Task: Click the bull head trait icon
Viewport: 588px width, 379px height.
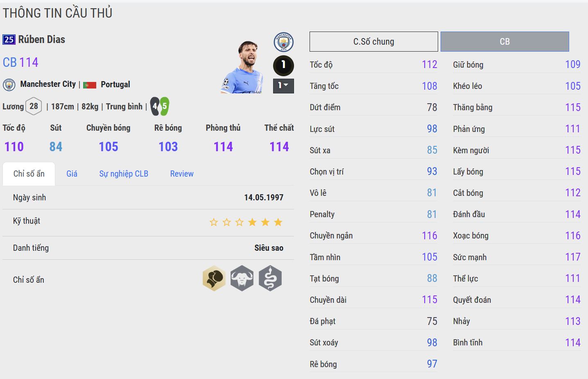Action: [x=242, y=279]
